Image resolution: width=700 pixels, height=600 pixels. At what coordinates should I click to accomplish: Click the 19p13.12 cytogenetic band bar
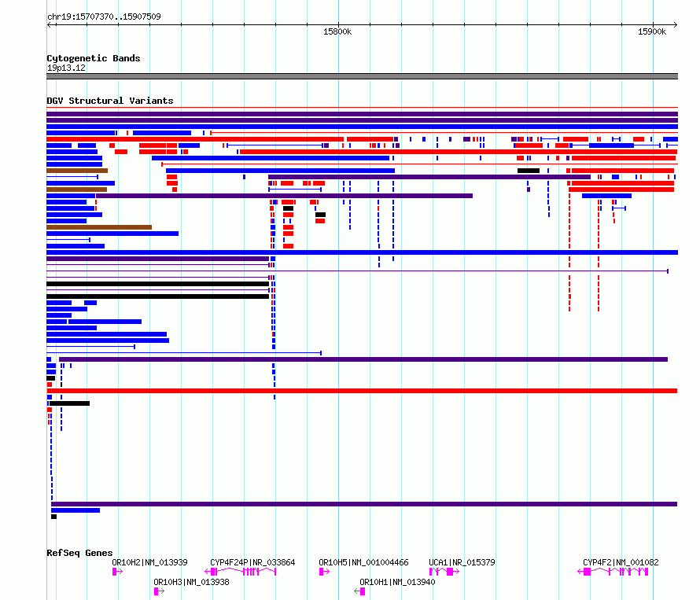362,76
